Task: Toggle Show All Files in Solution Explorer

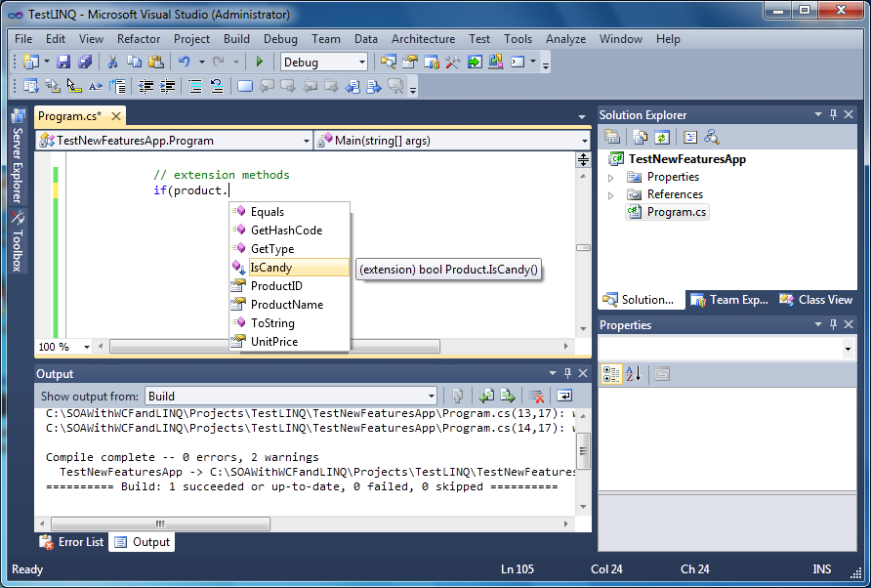Action: tap(640, 138)
